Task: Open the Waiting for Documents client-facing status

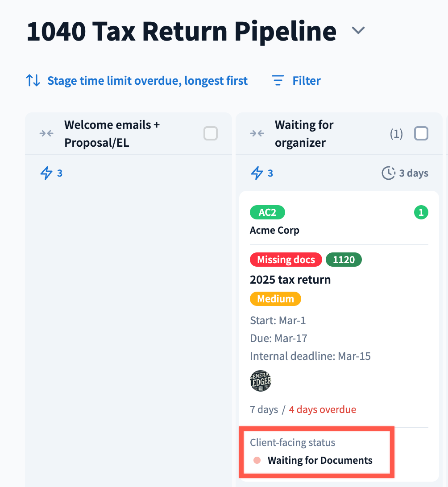Action: [x=319, y=460]
